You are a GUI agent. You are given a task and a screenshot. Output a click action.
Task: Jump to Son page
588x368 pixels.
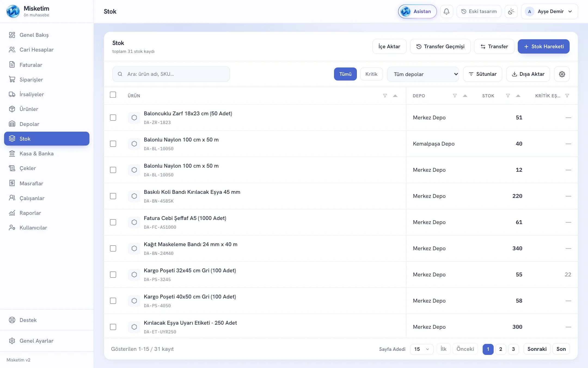[561, 349]
